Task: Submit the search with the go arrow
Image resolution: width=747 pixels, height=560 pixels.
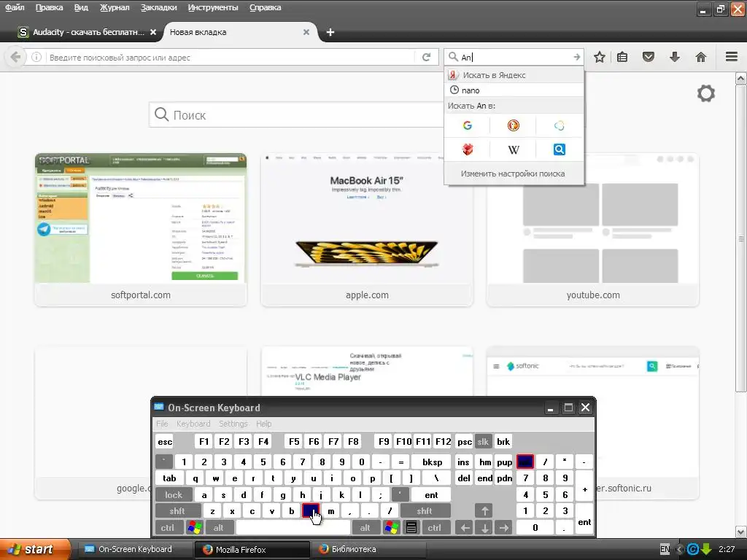Action: (577, 57)
